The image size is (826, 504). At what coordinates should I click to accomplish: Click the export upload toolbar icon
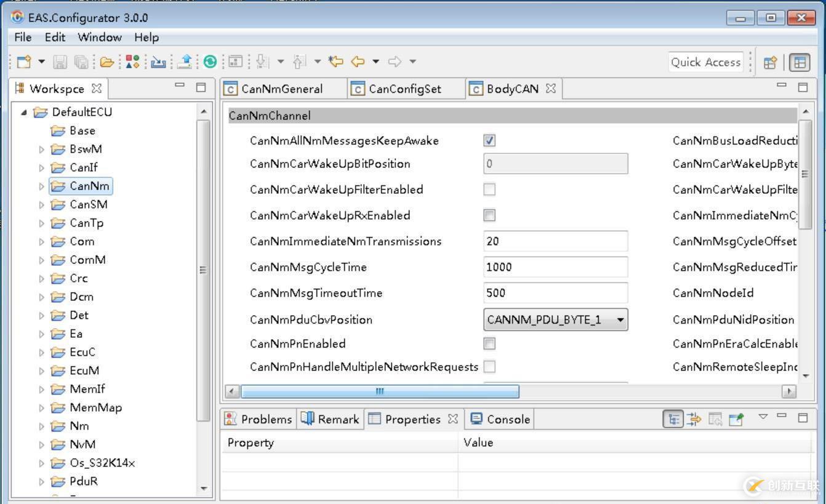pos(185,62)
